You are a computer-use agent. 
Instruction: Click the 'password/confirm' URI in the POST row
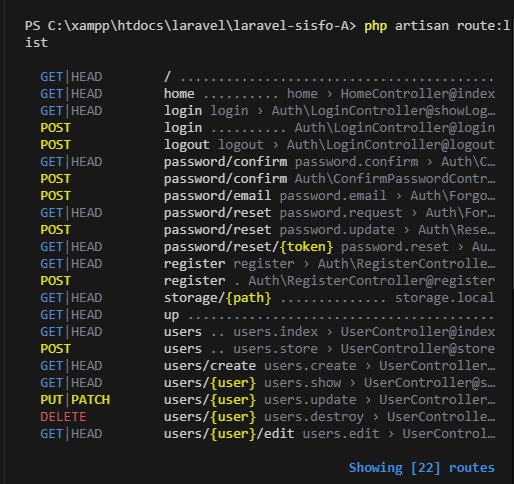(x=225, y=179)
